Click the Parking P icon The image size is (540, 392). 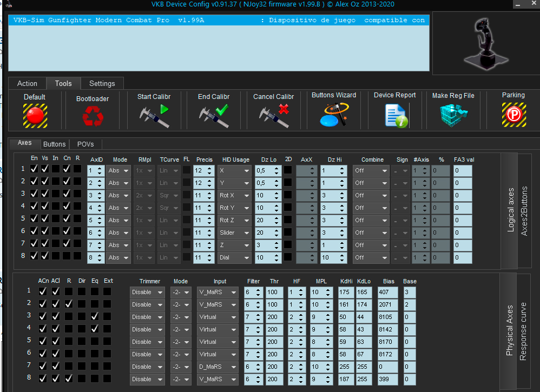514,115
